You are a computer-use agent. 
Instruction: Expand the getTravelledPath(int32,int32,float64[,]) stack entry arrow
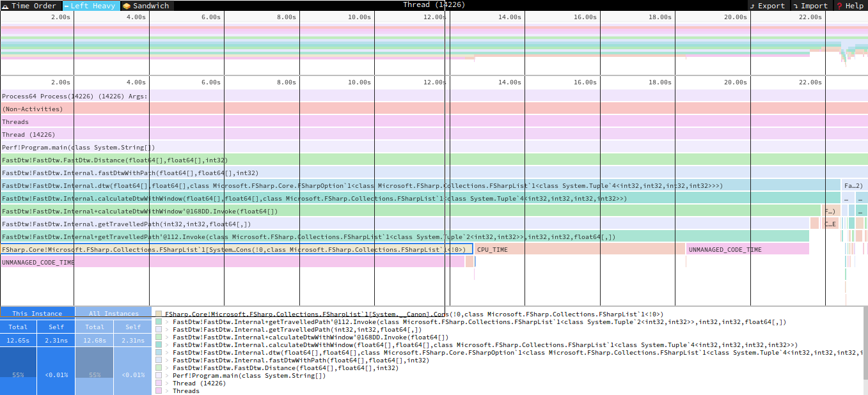pyautogui.click(x=168, y=330)
